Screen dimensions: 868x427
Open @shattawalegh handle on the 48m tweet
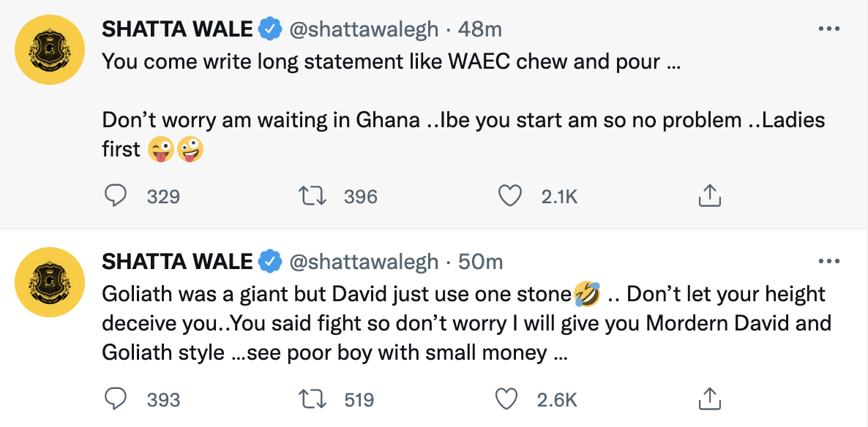pyautogui.click(x=364, y=29)
